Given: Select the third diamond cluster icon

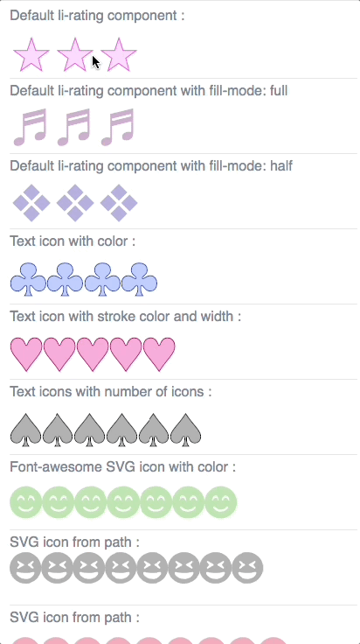Looking at the screenshot, I should [x=119, y=203].
